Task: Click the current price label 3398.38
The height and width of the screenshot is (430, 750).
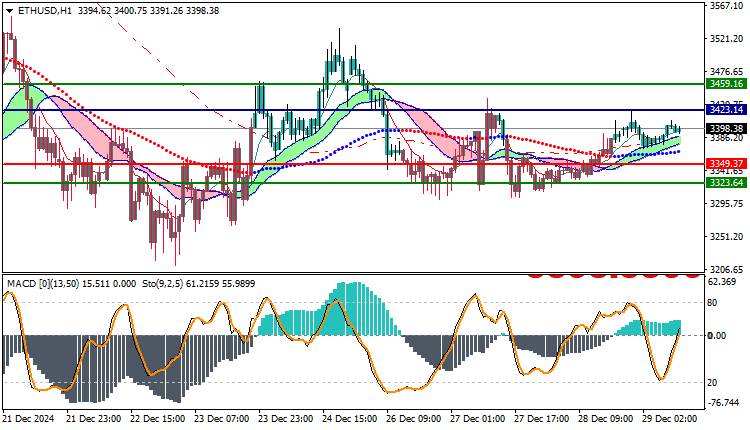Action: (x=727, y=129)
